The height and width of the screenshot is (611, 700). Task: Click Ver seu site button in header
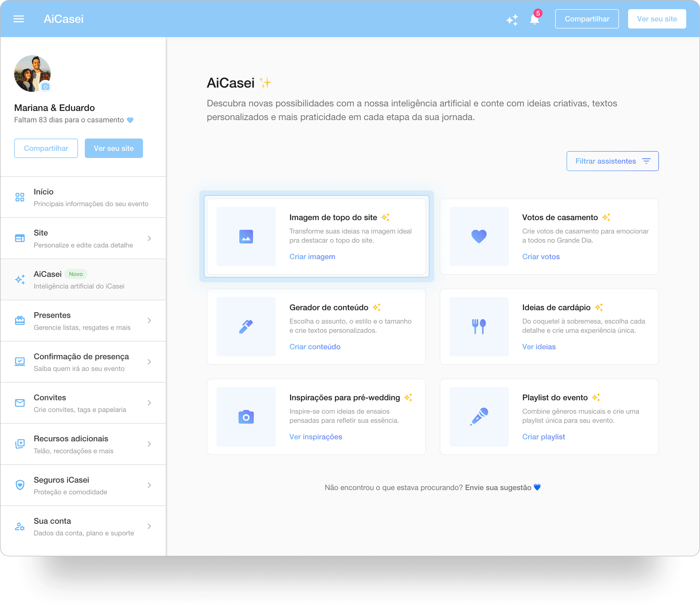657,19
